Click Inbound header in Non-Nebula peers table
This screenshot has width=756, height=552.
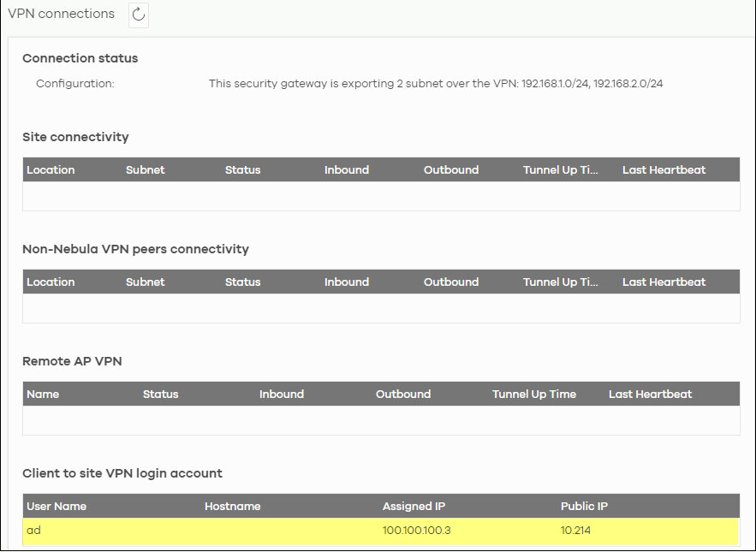pos(346,282)
